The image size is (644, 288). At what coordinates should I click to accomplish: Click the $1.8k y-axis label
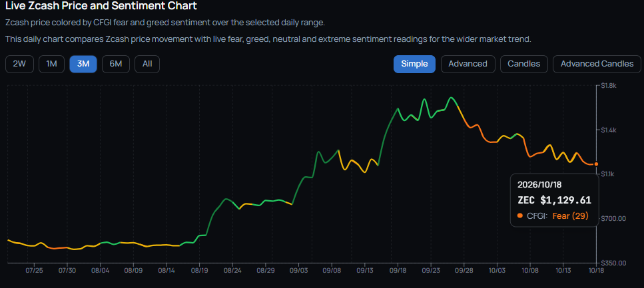[x=609, y=85]
